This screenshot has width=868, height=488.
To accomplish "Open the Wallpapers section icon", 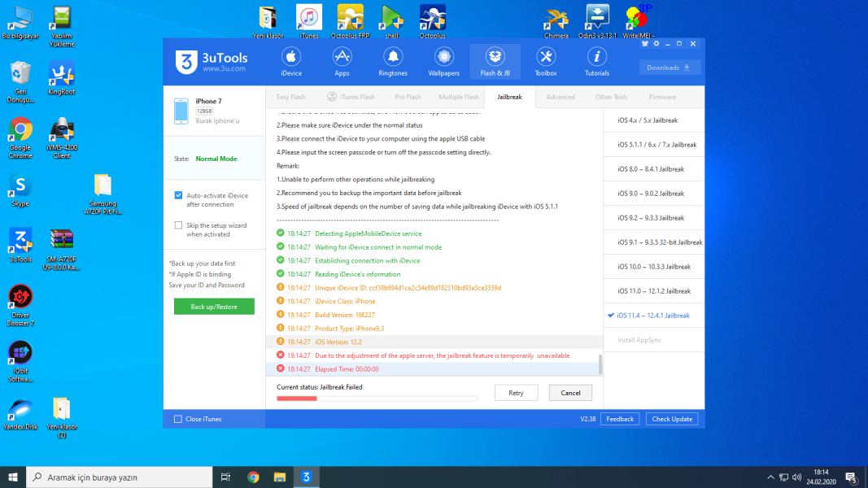I will (x=443, y=61).
